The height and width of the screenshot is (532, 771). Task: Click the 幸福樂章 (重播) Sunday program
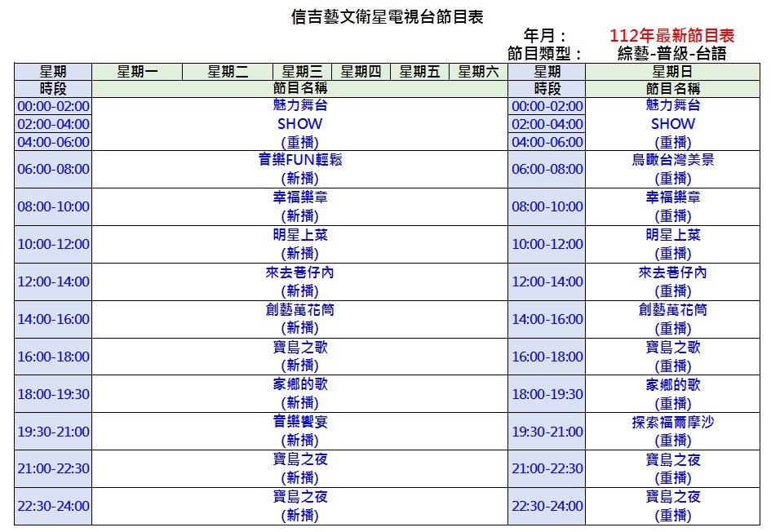(x=672, y=206)
